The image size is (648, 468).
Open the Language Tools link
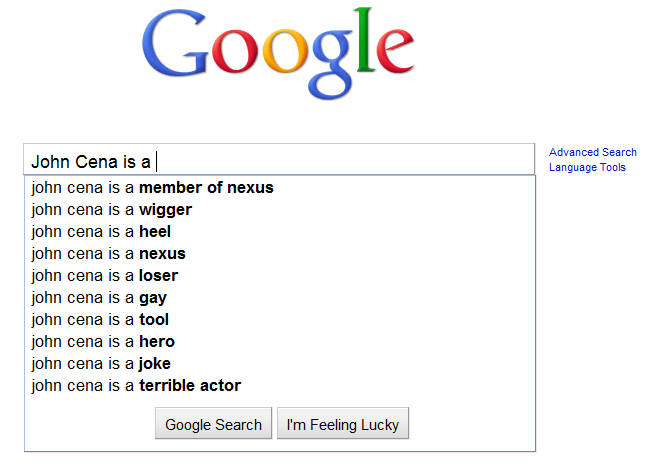(587, 168)
